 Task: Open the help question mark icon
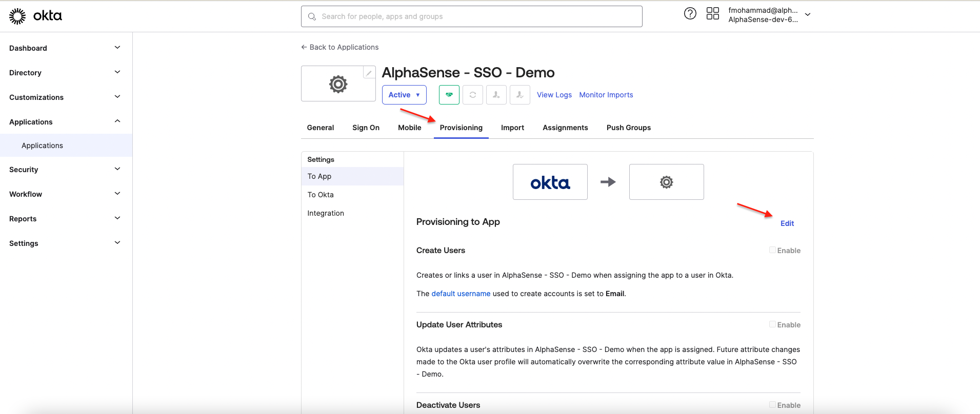(x=690, y=14)
